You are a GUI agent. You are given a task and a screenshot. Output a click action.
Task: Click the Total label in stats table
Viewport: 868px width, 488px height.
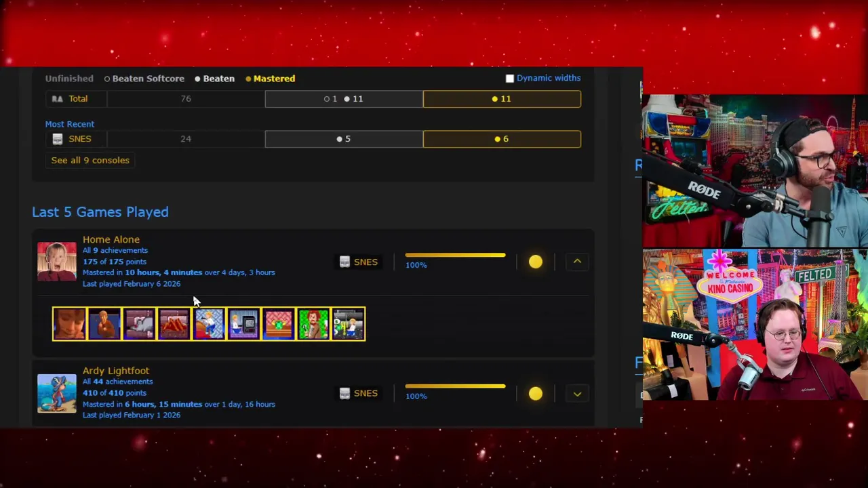click(78, 99)
